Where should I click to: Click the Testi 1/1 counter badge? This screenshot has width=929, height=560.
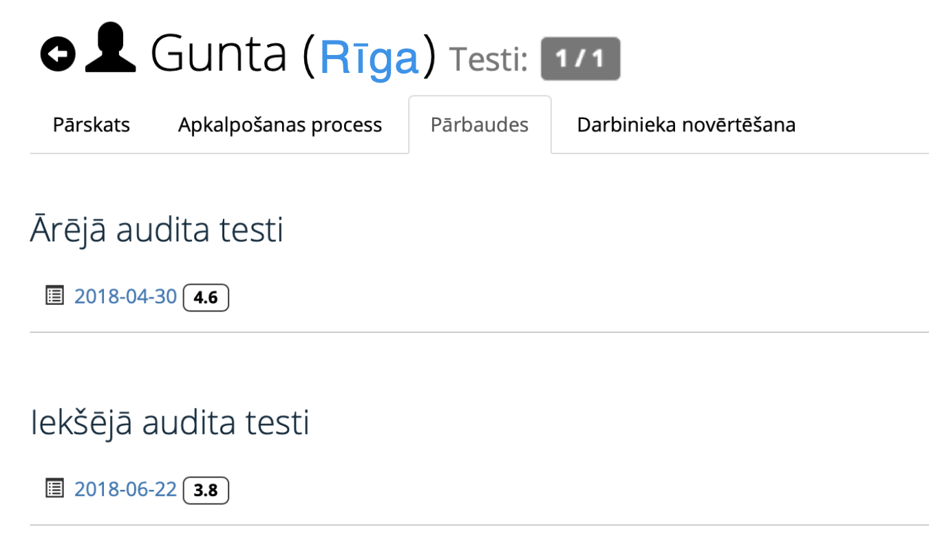pyautogui.click(x=580, y=58)
